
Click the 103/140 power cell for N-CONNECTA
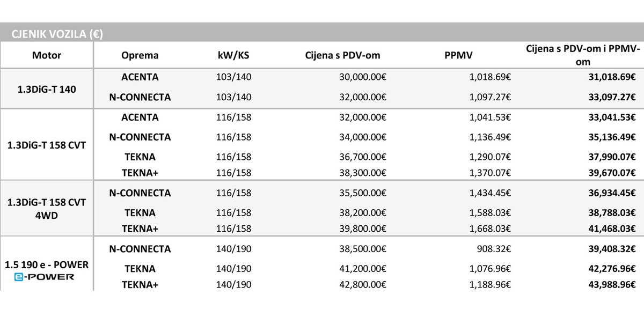click(232, 97)
